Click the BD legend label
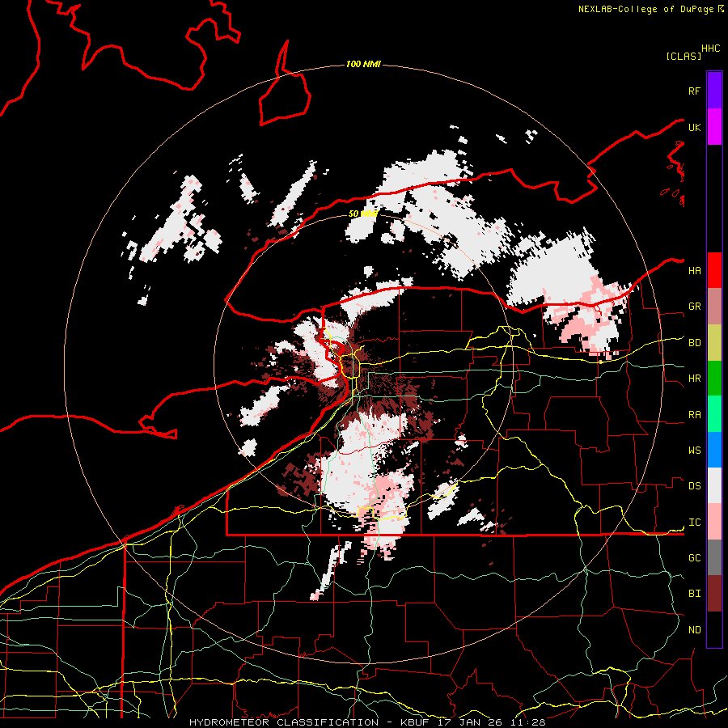 tap(694, 343)
